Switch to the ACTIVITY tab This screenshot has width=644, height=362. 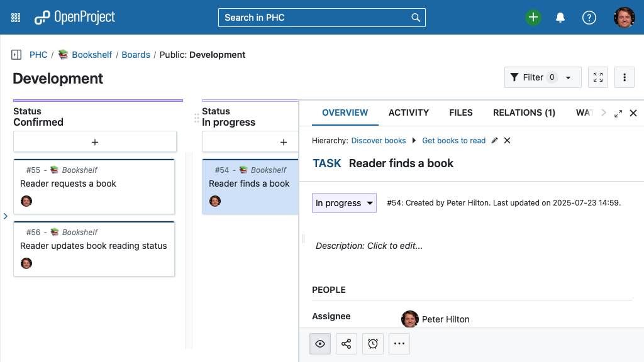[408, 112]
